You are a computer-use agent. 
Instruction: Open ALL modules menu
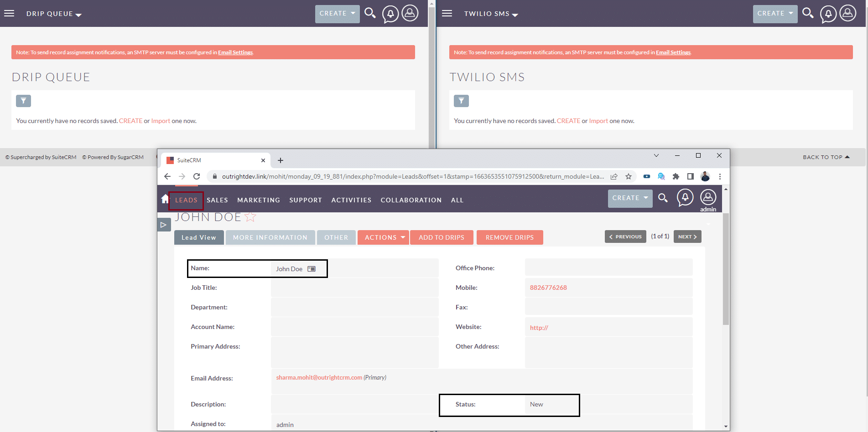coord(457,200)
